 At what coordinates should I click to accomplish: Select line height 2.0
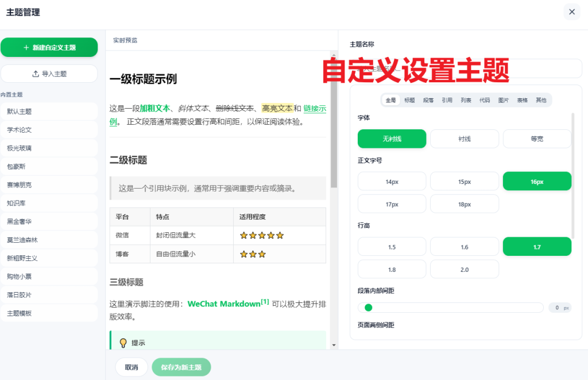coord(464,268)
